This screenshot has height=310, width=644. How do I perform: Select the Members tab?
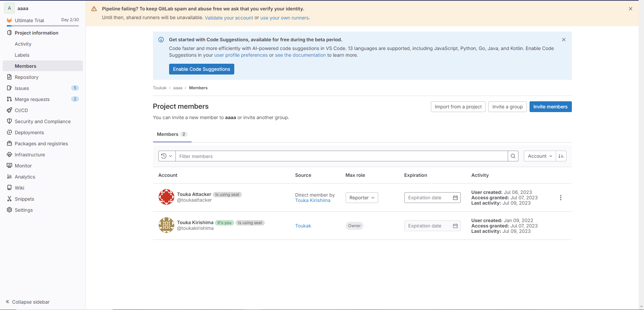pyautogui.click(x=171, y=134)
